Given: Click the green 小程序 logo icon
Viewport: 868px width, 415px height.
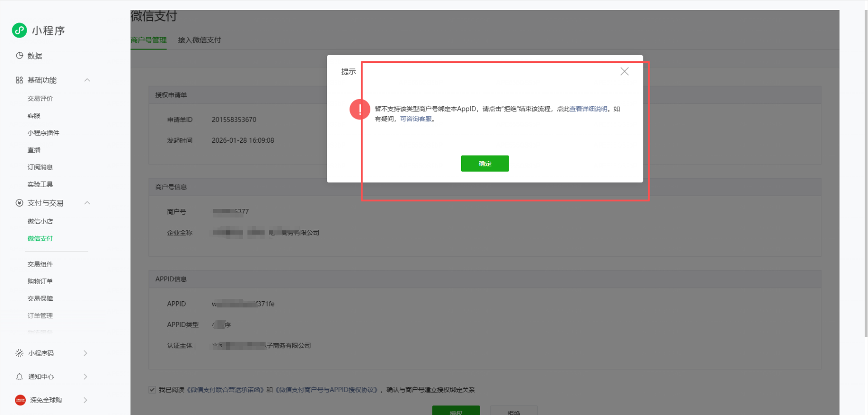Looking at the screenshot, I should click(20, 30).
